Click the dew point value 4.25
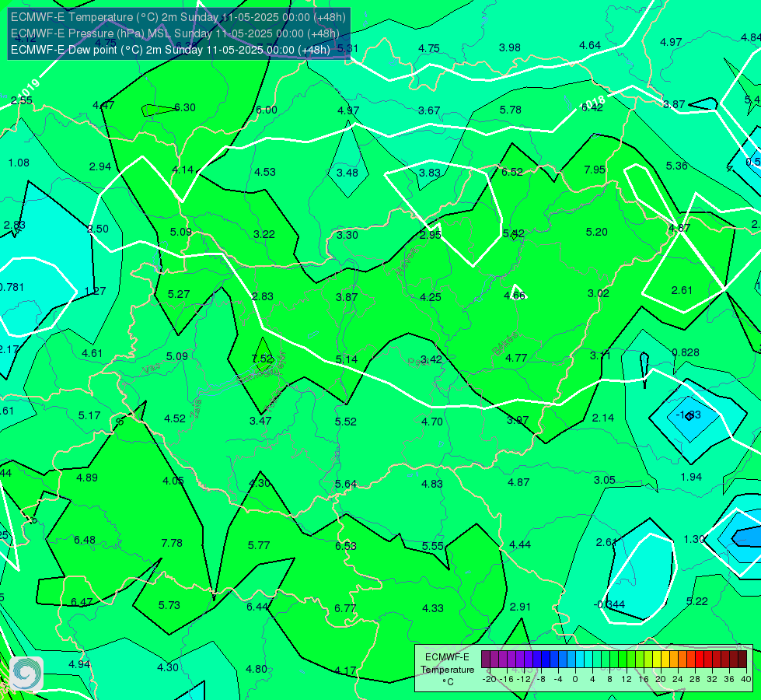 pyautogui.click(x=431, y=297)
